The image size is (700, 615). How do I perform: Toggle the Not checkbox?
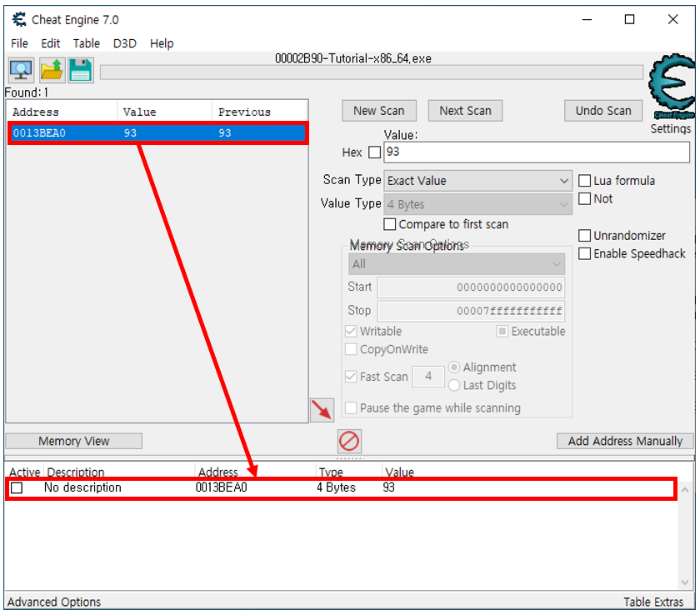(584, 198)
